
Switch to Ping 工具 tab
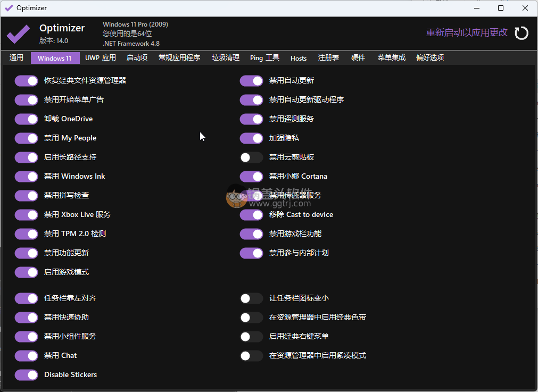[264, 57]
